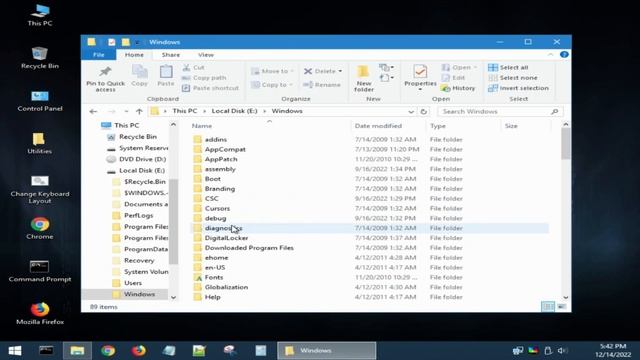This screenshot has width=640, height=360.
Task: Select the Fonts folder
Action: point(214,277)
